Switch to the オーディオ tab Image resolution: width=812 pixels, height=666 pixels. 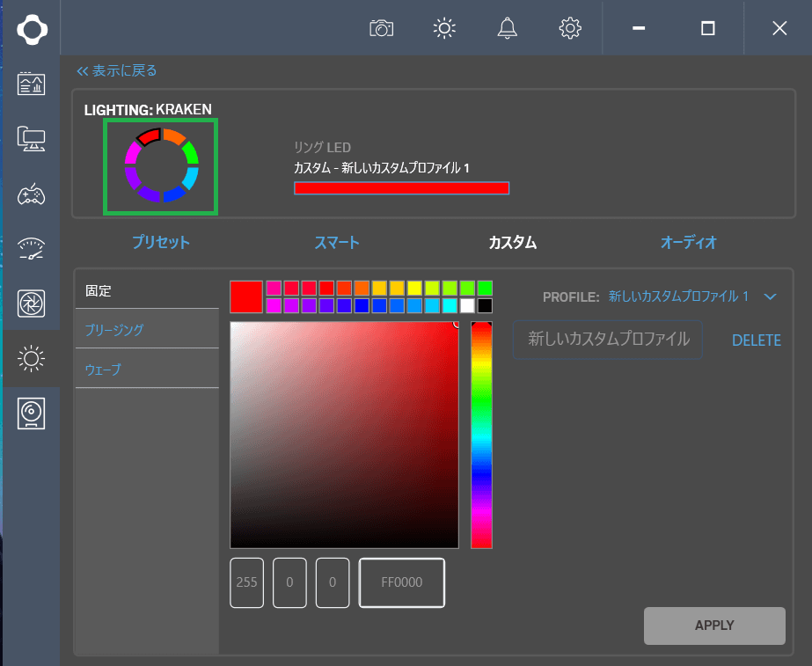[x=688, y=242]
